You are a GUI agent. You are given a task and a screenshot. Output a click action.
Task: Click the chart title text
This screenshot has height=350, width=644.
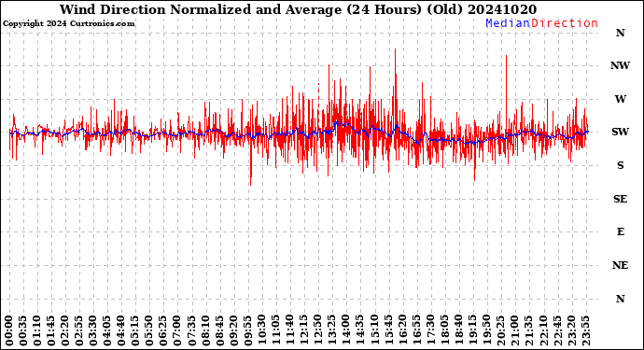pos(298,9)
